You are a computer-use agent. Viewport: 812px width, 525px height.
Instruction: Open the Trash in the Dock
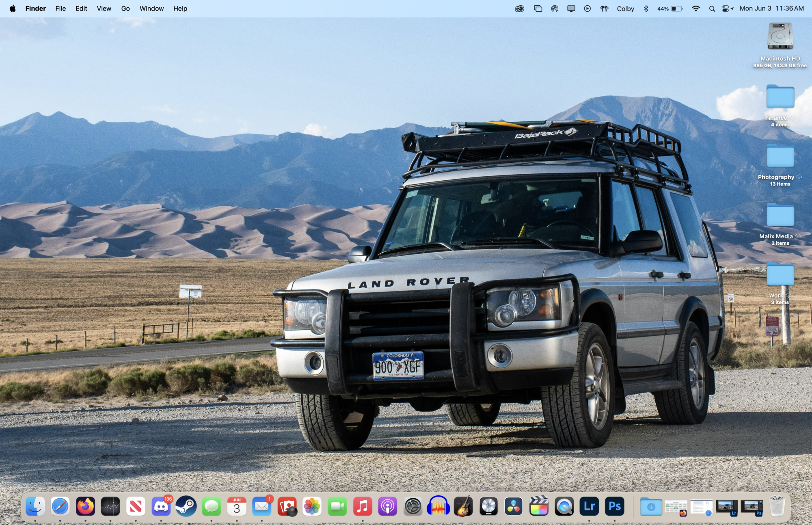click(x=777, y=506)
